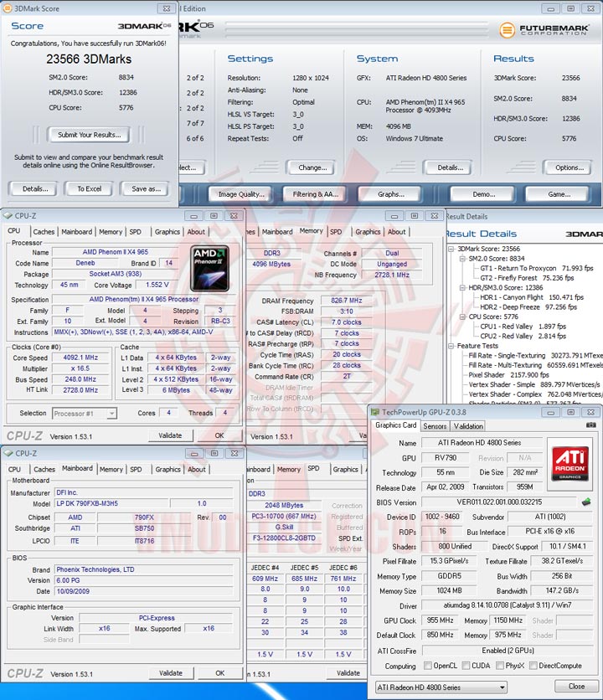Viewport: 603px width, 700px height.
Task: Click the mainboard Model LP DK 790FXB-M3H5 field
Action: (111, 503)
